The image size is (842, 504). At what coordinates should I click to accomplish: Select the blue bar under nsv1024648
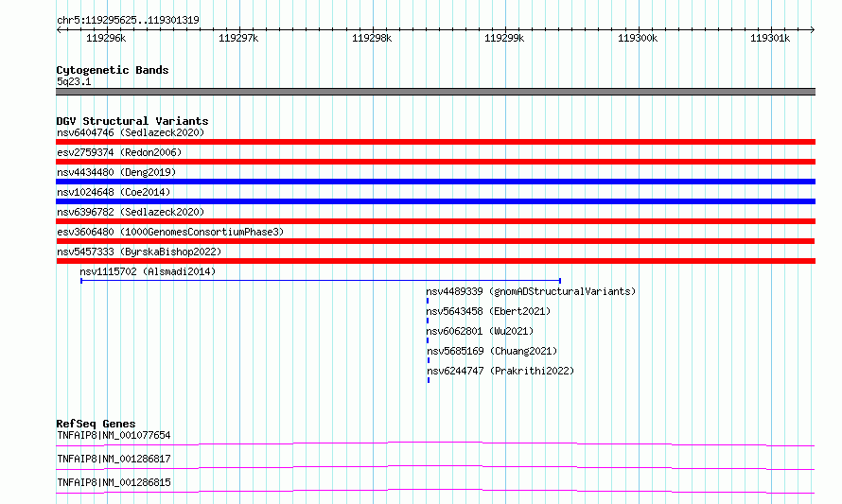pos(435,201)
